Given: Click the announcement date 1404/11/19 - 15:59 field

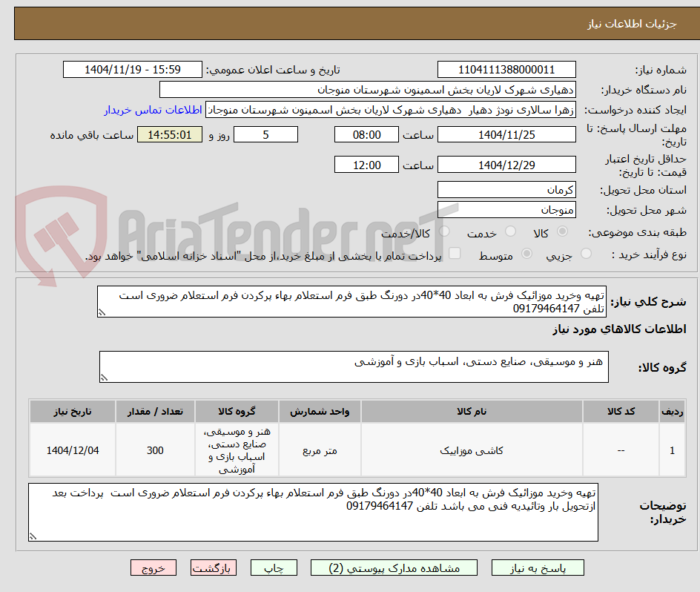Looking at the screenshot, I should pyautogui.click(x=133, y=70).
